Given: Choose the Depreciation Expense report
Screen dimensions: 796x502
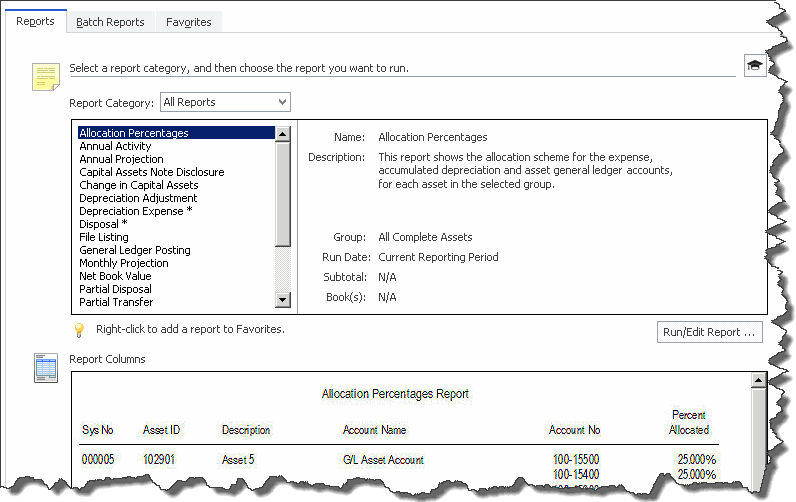Looking at the screenshot, I should (135, 211).
